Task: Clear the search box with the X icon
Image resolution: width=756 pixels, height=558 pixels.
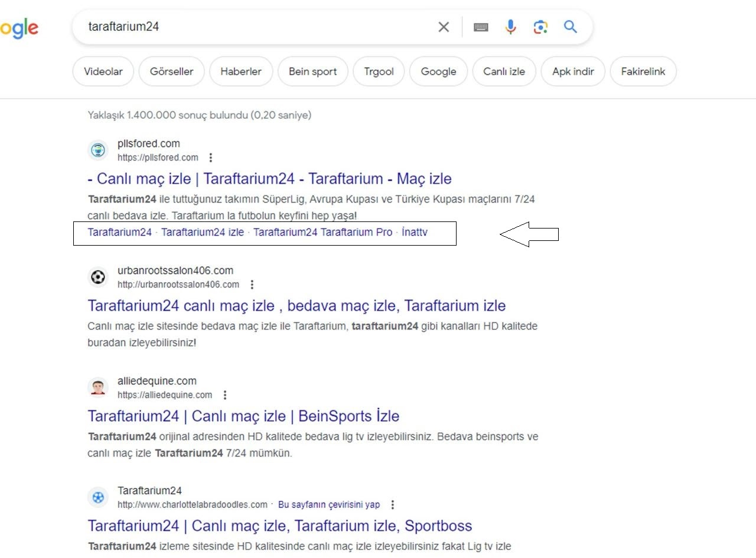Action: pyautogui.click(x=444, y=27)
